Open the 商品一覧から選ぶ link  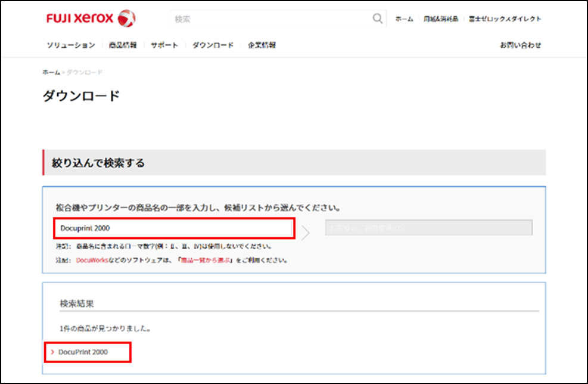206,260
